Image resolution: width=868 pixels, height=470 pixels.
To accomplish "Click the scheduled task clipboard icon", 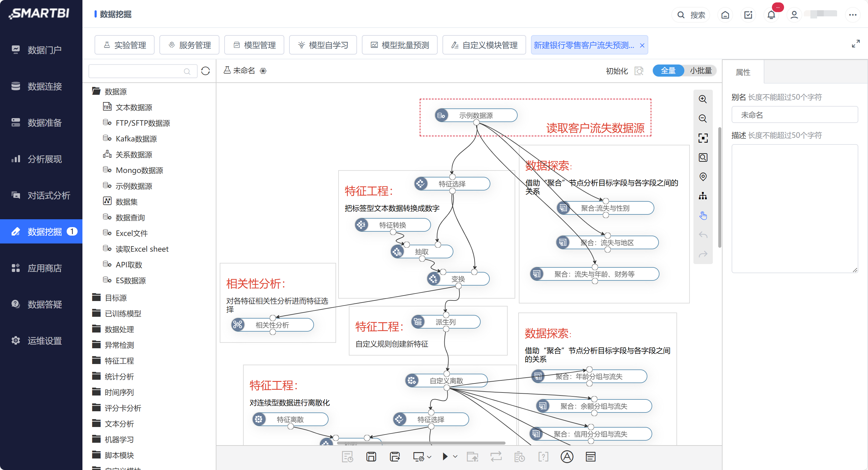I will tap(519, 457).
